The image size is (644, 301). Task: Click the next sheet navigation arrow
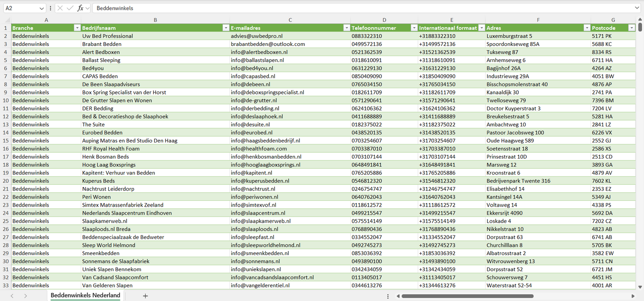click(25, 296)
